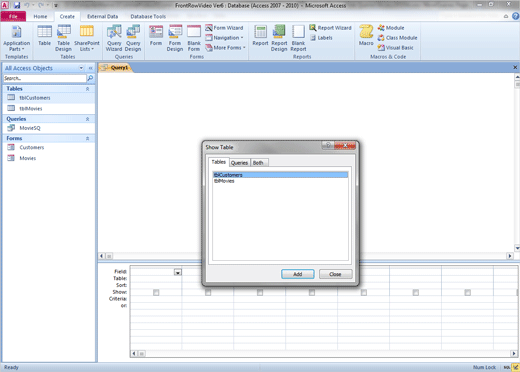The image size is (520, 372).
Task: Insert a Blank Form
Action: click(x=194, y=39)
